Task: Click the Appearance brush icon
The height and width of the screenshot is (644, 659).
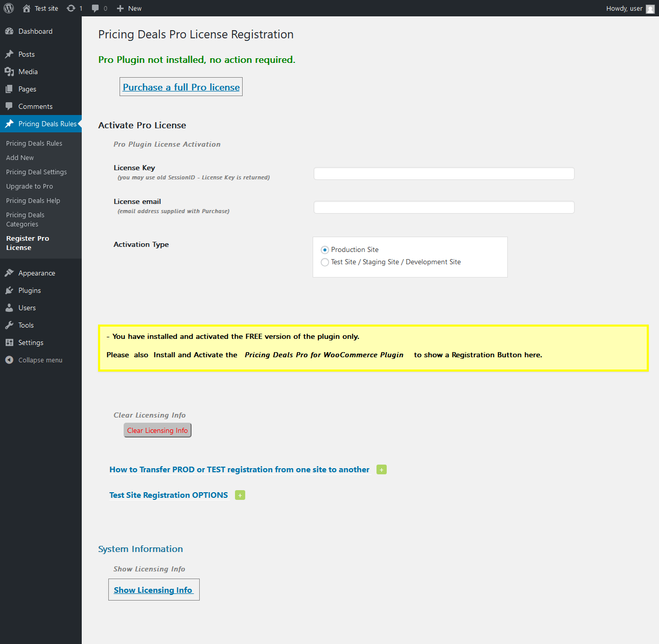Action: coord(9,273)
